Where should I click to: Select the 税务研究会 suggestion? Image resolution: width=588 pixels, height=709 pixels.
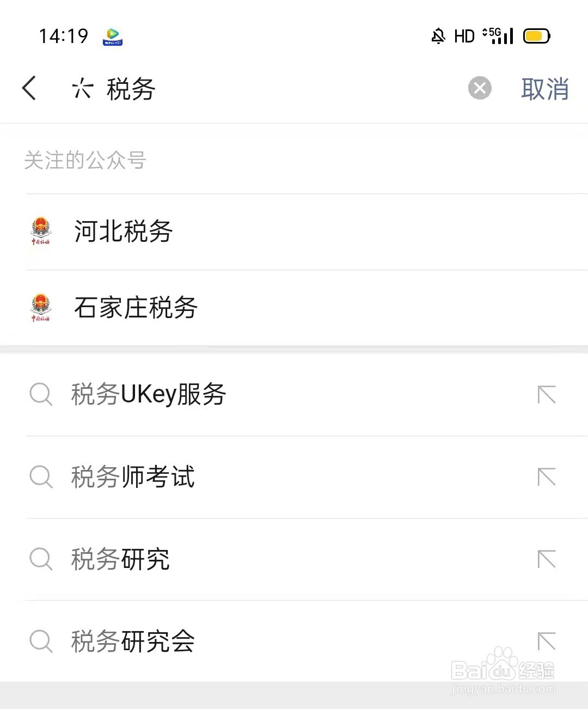294,641
